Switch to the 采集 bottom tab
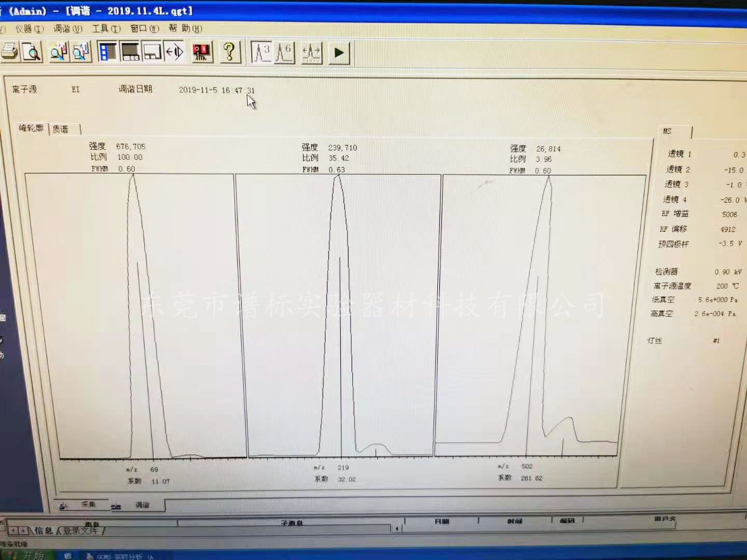 (88, 505)
